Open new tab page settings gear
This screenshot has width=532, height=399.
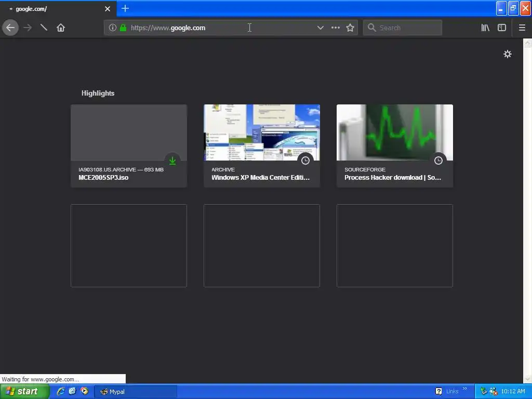click(x=507, y=54)
